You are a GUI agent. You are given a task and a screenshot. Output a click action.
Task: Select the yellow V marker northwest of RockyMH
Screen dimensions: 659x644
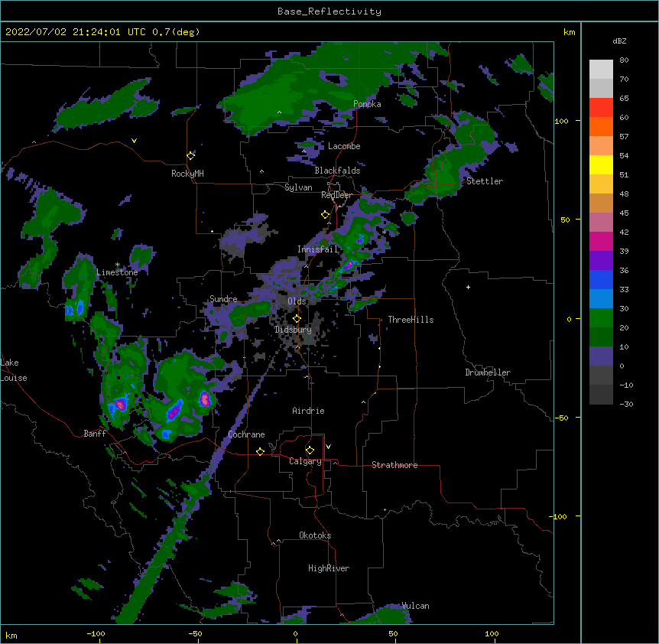pyautogui.click(x=134, y=141)
